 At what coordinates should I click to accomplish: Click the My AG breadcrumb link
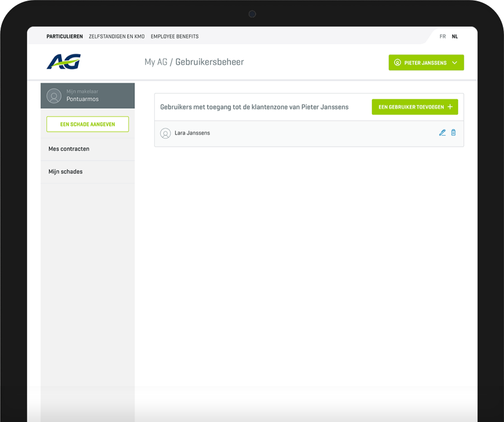[x=155, y=62]
